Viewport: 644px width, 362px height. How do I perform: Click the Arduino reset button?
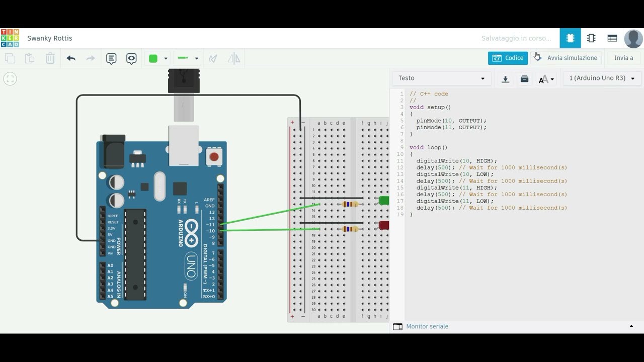click(x=214, y=157)
